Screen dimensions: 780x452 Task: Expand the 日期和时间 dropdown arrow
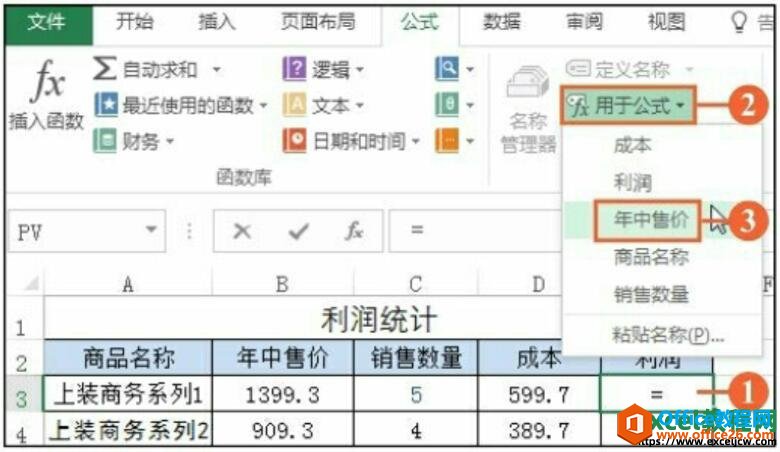pos(416,141)
